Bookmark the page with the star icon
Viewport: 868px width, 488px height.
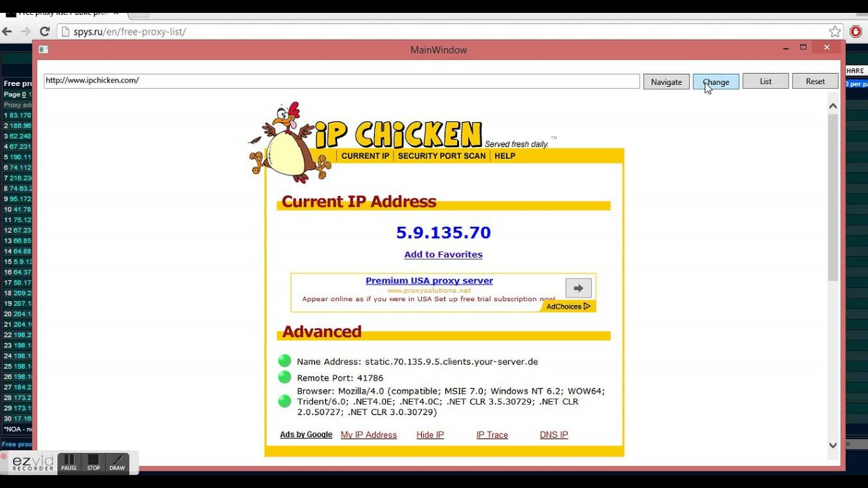tap(835, 32)
